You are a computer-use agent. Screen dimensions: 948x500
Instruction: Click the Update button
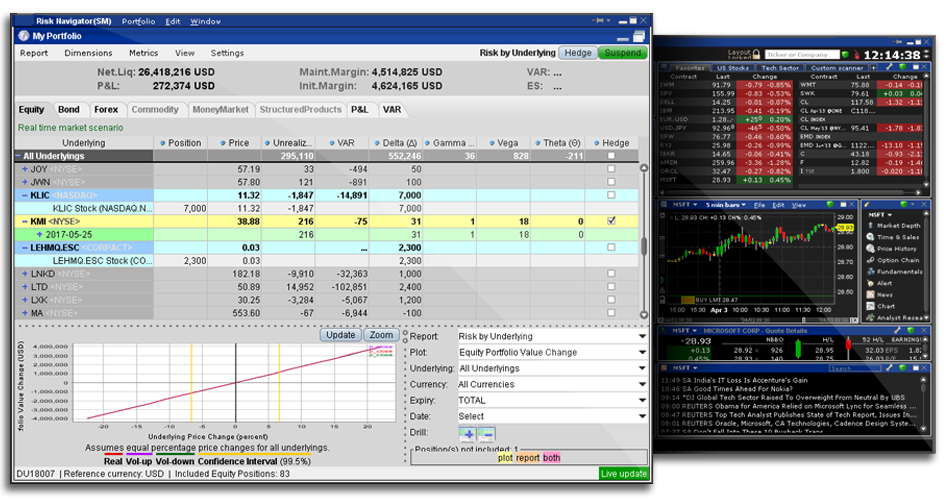pyautogui.click(x=340, y=335)
